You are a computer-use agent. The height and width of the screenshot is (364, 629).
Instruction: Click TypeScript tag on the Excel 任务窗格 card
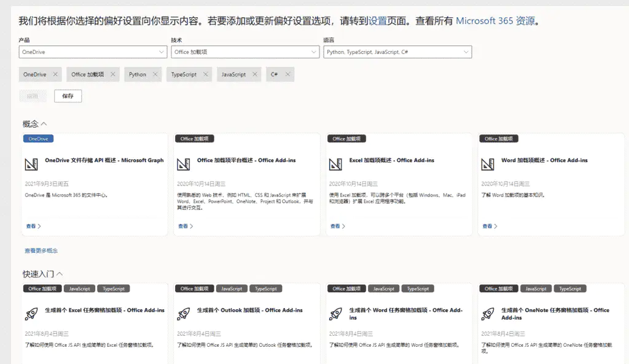tap(114, 288)
